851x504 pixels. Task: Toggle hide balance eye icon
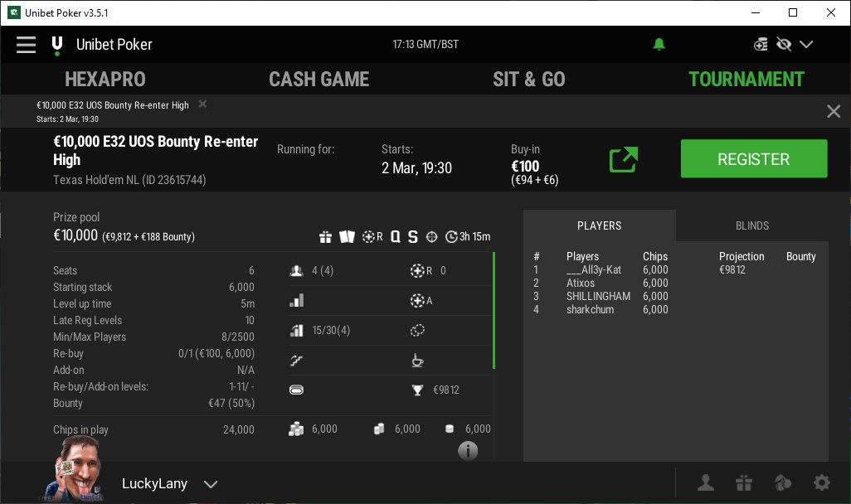point(784,45)
